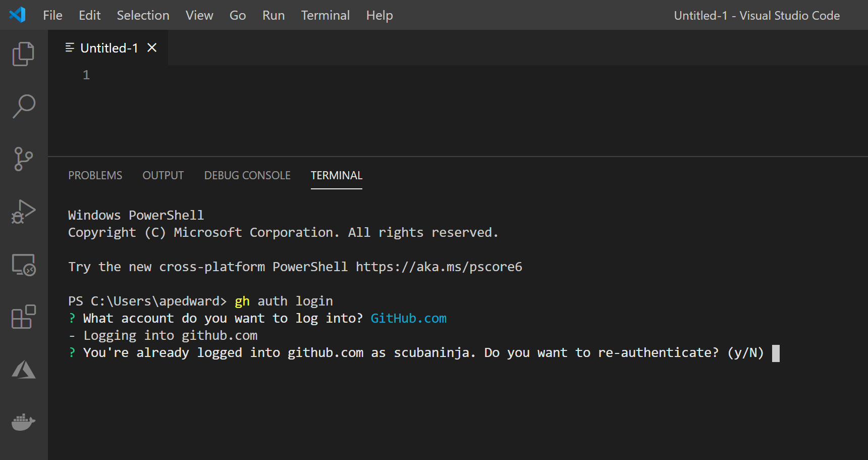Switch to the OUTPUT panel tab
The image size is (868, 460).
click(163, 175)
